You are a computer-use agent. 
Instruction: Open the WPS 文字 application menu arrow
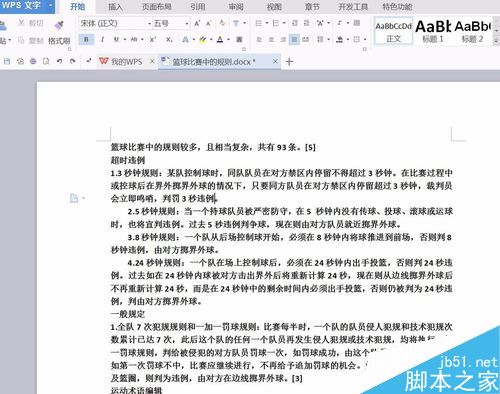[x=50, y=6]
